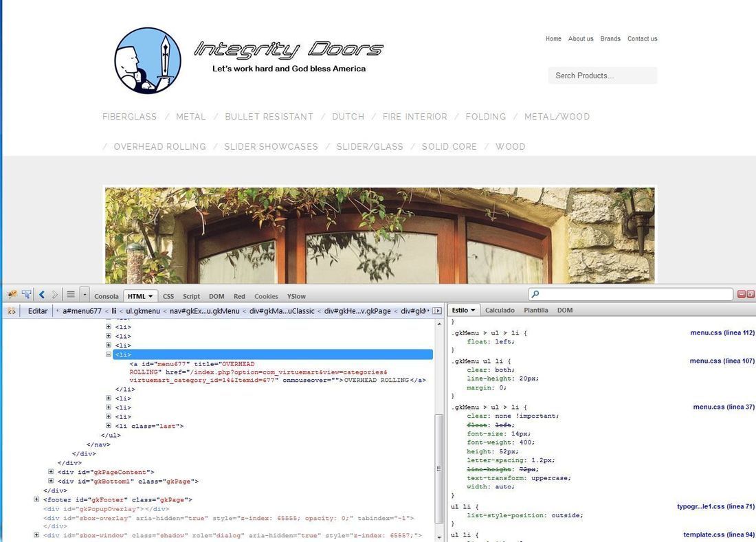The height and width of the screenshot is (542, 756).
Task: Select nav#gkEx...u.gkMenu in the breadcrumb
Action: click(x=204, y=311)
